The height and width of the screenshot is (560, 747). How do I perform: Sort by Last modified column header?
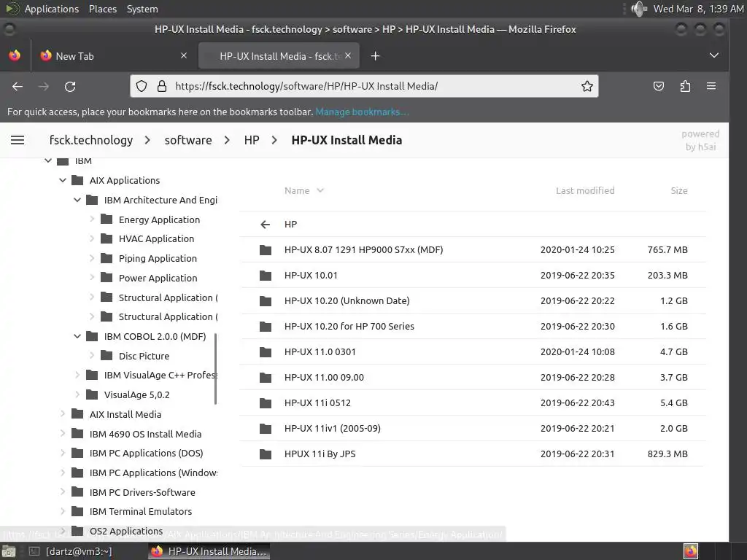tap(585, 190)
